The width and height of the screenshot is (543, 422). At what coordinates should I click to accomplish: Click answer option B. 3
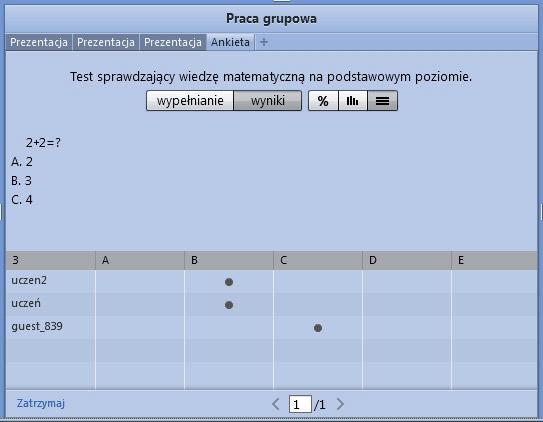[x=21, y=181]
